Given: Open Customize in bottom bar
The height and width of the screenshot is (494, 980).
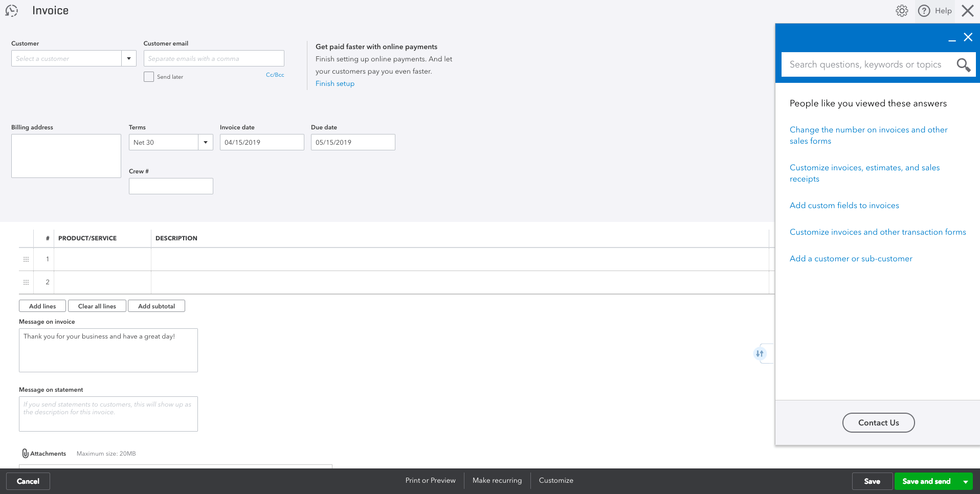Looking at the screenshot, I should pos(556,480).
